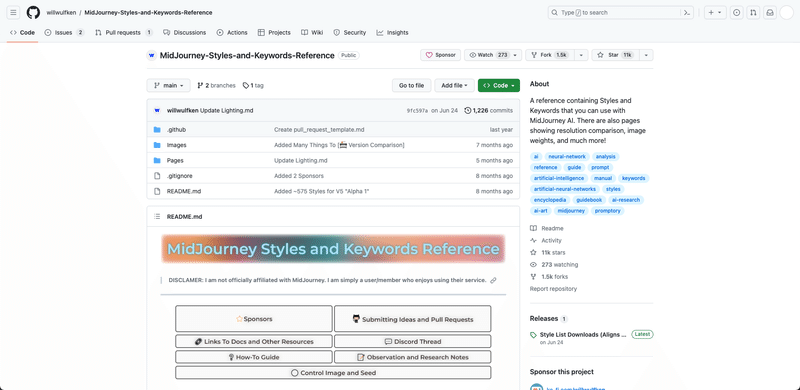Open the Discord Thread button
Viewport: 800px width, 390px height.
tap(413, 342)
